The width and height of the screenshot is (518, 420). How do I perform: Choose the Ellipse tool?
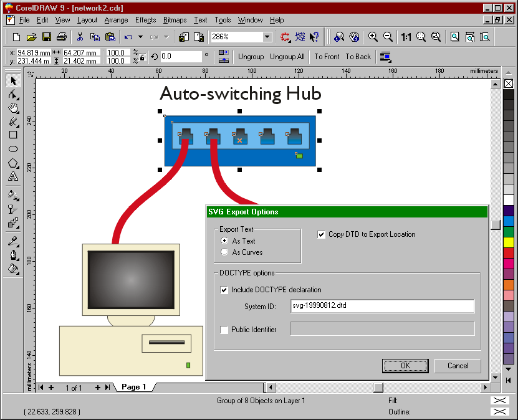[x=12, y=149]
